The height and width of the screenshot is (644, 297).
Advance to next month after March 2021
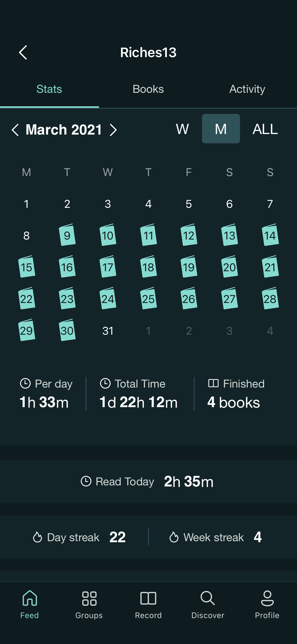point(114,130)
